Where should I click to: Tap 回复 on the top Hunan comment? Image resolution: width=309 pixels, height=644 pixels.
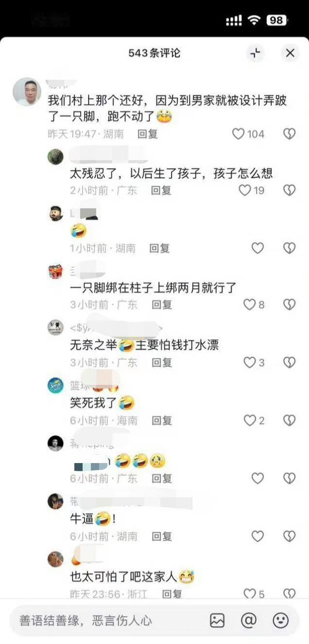(x=147, y=134)
